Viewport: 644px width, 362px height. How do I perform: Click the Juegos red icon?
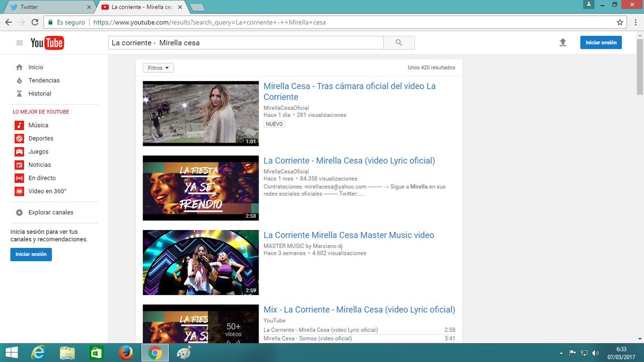point(19,152)
